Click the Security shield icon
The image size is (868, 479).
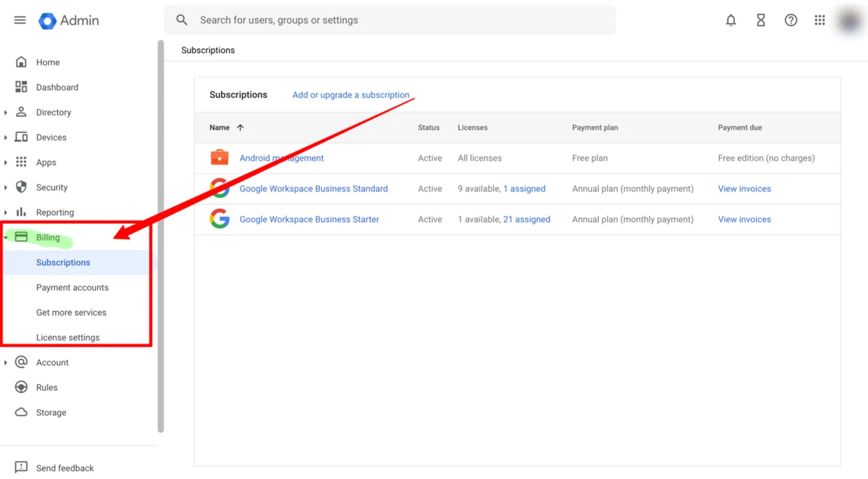coord(21,187)
